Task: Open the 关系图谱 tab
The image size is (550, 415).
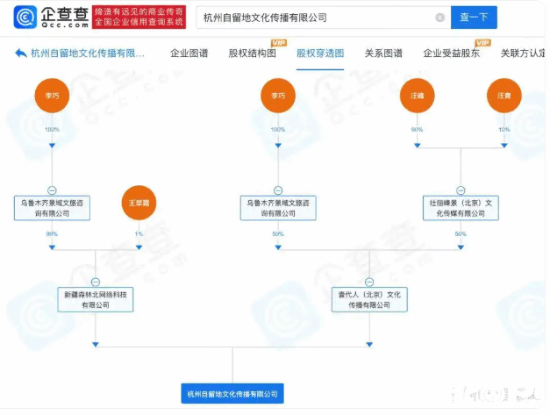Action: click(x=383, y=53)
